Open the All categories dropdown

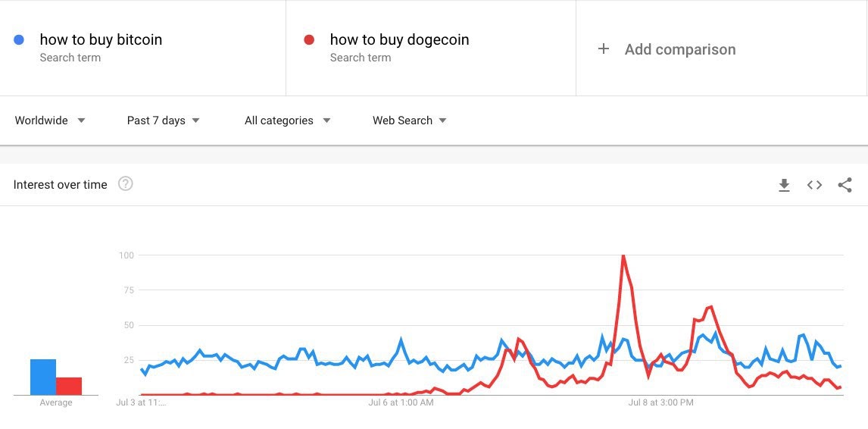coord(287,121)
